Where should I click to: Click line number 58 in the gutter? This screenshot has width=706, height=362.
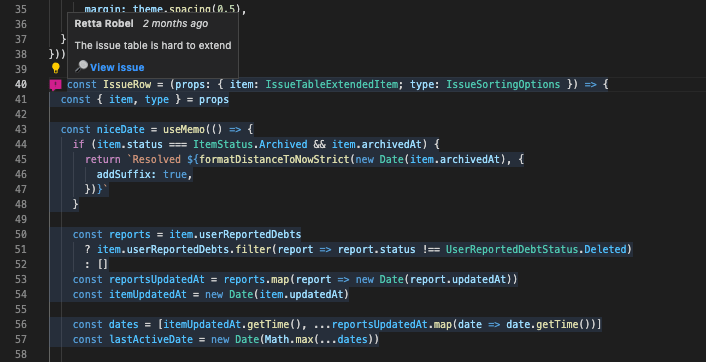pos(21,354)
